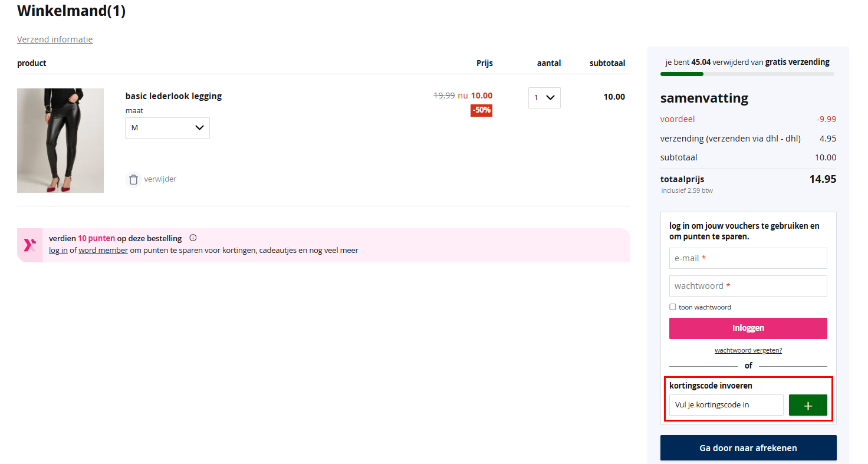The height and width of the screenshot is (464, 868).
Task: Click the free shipping progress bar
Action: (747, 74)
